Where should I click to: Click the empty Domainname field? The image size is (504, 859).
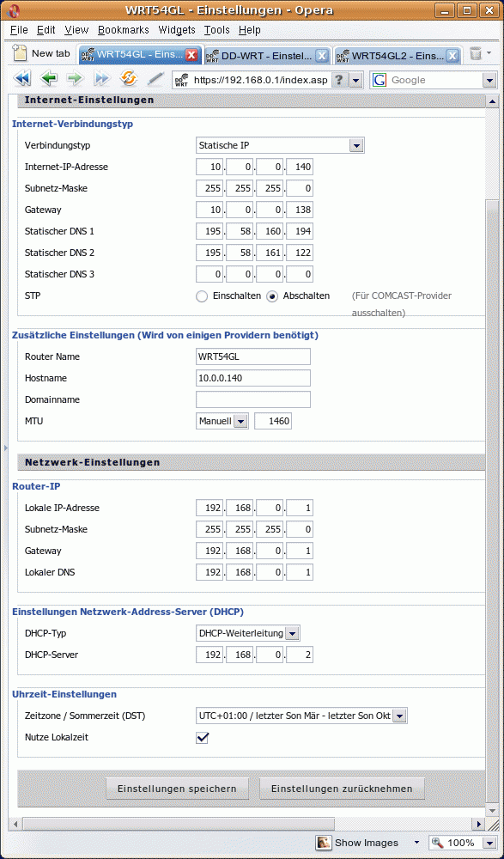tap(253, 399)
